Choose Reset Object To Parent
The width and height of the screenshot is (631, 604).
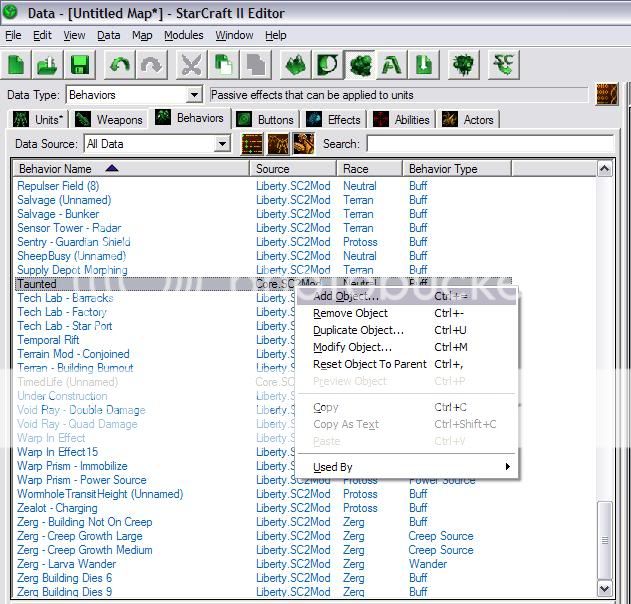406,364
